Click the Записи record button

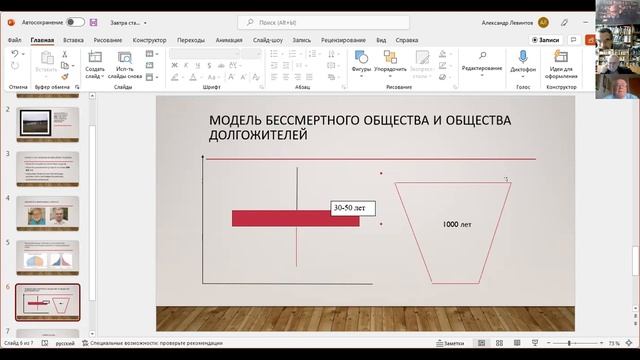pyautogui.click(x=546, y=40)
